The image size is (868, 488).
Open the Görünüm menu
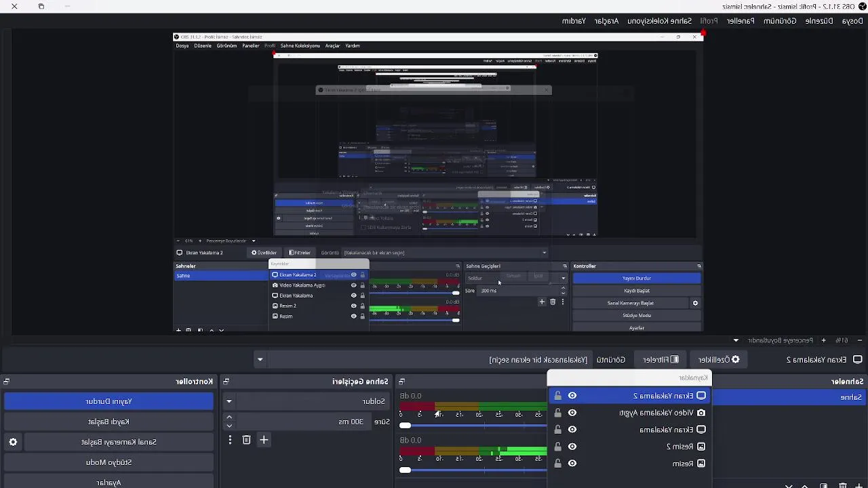click(x=780, y=21)
